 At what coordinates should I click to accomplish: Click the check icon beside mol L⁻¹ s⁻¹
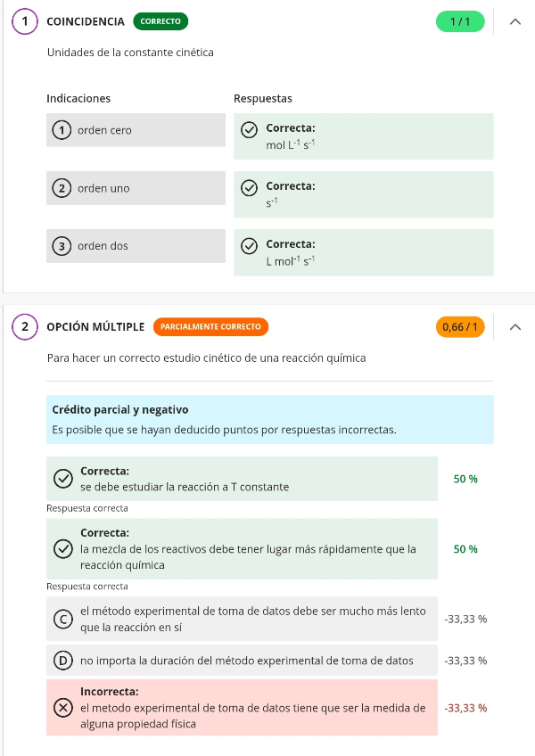click(250, 129)
